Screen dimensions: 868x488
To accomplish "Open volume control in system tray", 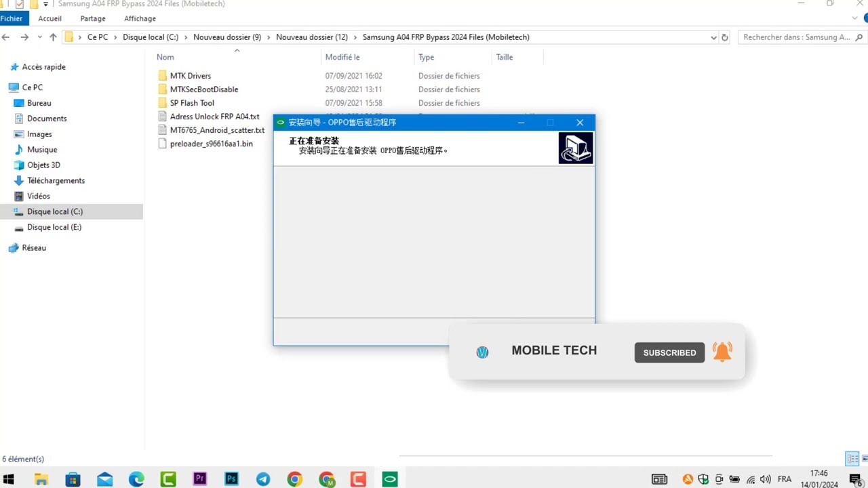I will [x=766, y=479].
